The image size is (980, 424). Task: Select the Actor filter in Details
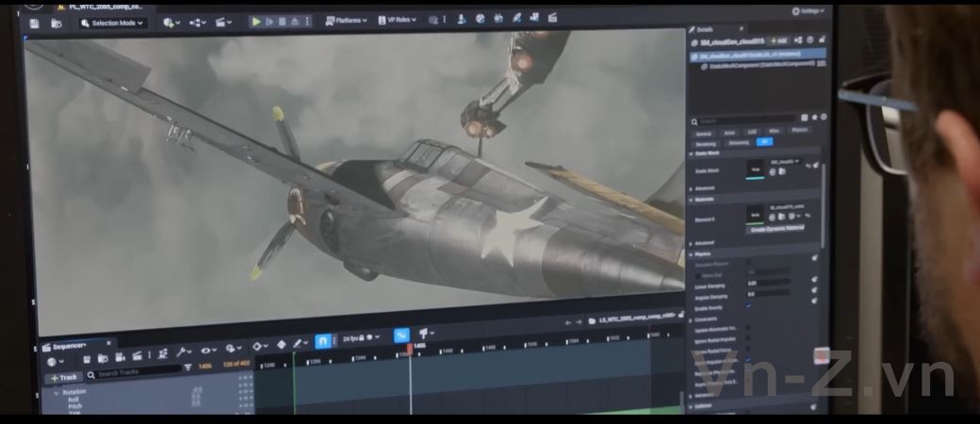coord(729,133)
